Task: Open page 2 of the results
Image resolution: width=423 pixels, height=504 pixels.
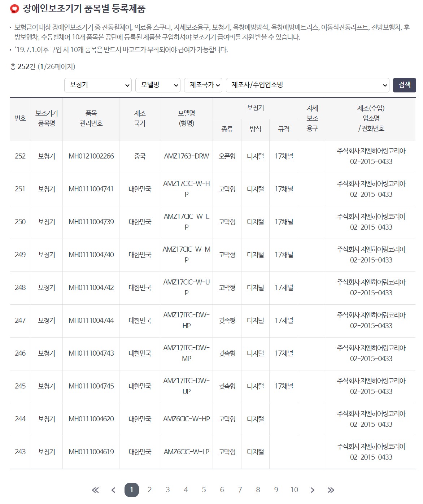Action: coord(150,489)
